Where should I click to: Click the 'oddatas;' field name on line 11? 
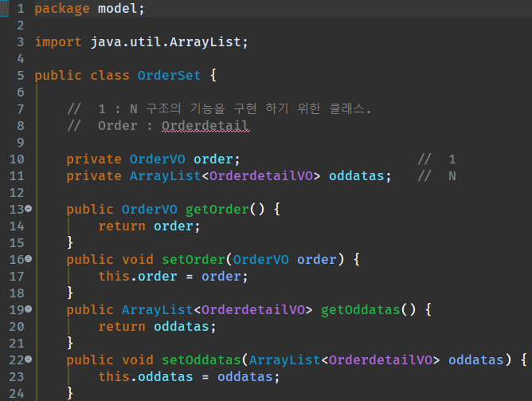tap(360, 176)
